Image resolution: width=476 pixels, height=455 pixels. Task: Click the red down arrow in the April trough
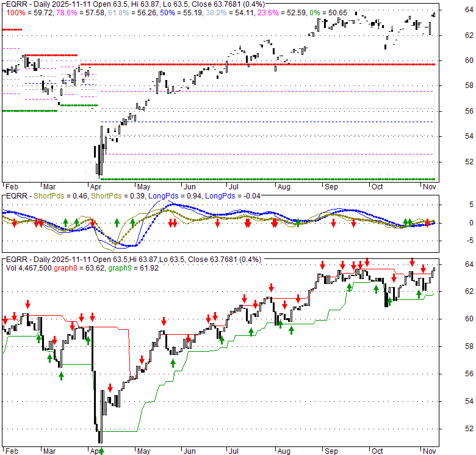coord(110,388)
